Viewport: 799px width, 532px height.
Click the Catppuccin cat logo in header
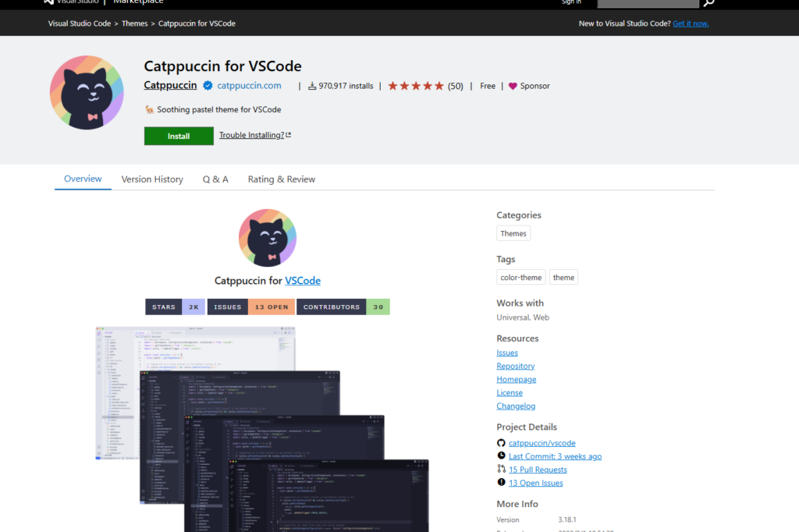click(x=87, y=93)
